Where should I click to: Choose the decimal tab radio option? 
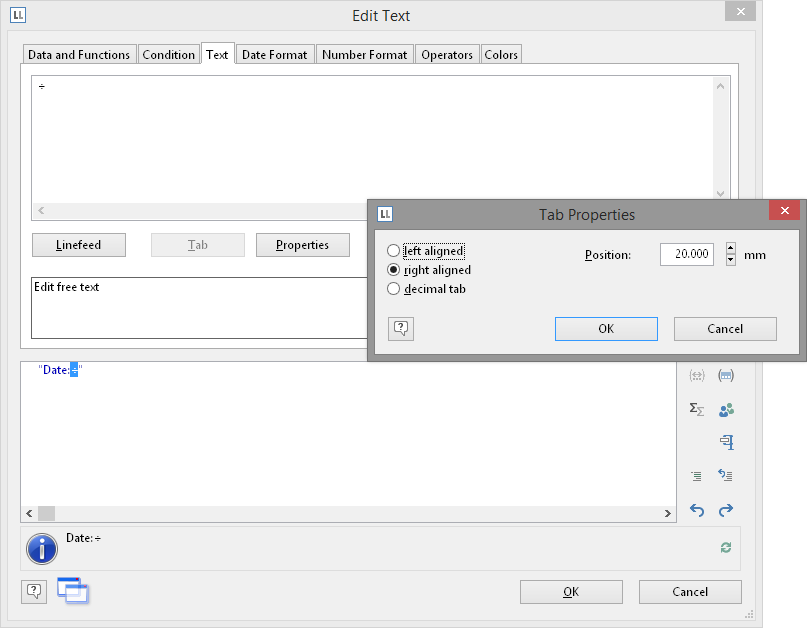[x=394, y=289]
